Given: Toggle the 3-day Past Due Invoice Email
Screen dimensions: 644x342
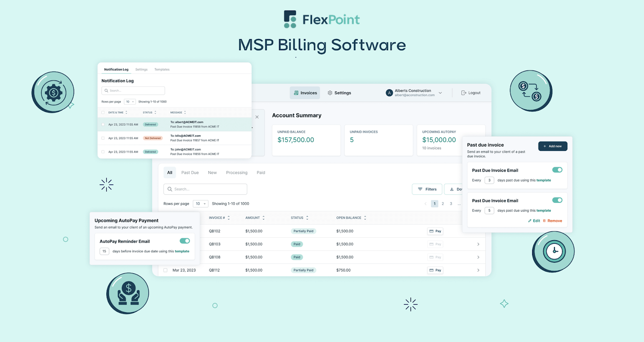Looking at the screenshot, I should coord(557,170).
